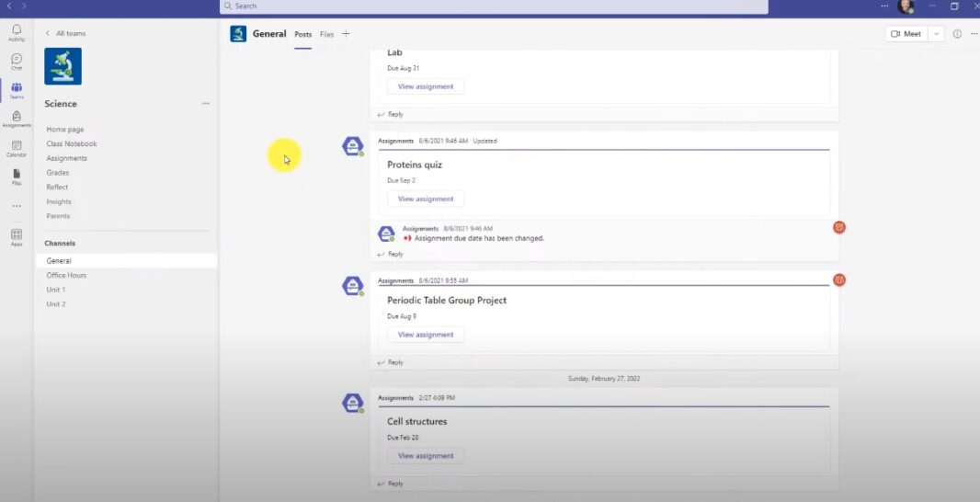
Task: Reply to Cell structures assignment post
Action: click(x=391, y=484)
